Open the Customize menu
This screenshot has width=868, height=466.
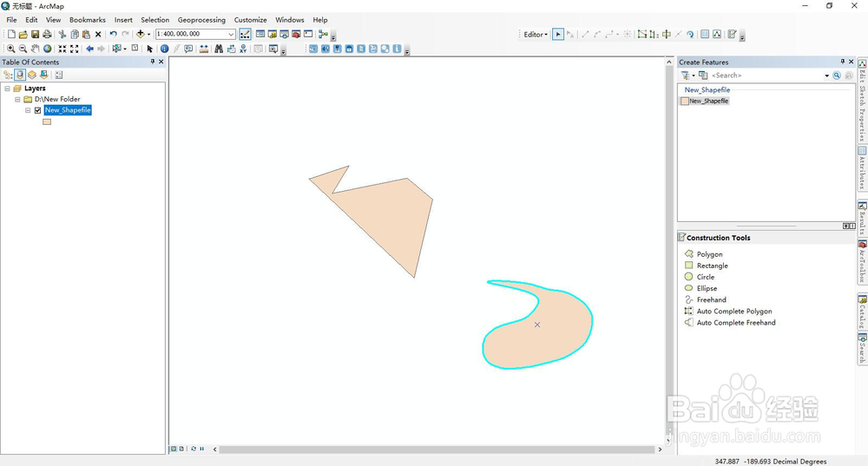click(x=250, y=20)
